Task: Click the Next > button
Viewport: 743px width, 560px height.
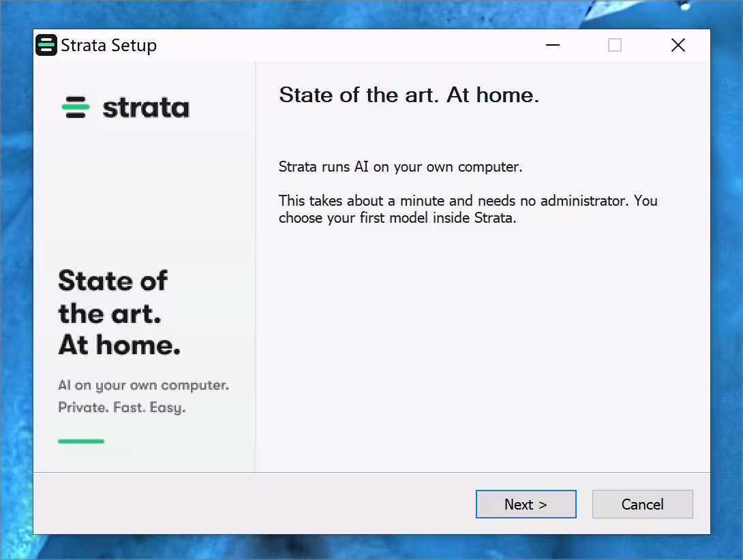Action: click(x=526, y=504)
